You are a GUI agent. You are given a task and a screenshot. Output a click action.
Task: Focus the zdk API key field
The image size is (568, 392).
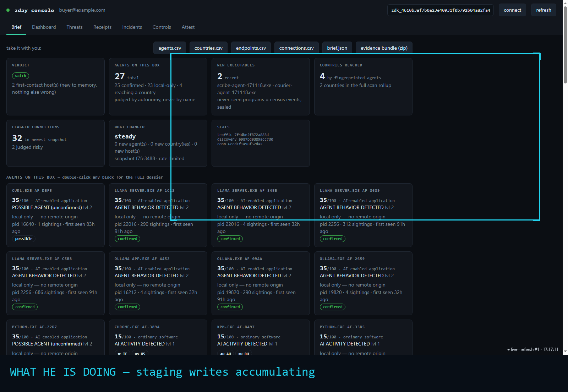(441, 10)
